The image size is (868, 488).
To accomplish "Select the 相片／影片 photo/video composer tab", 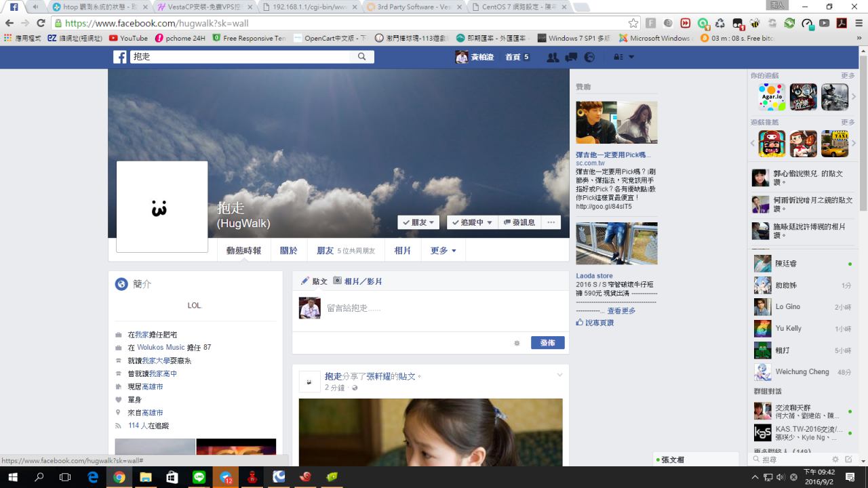I will click(x=358, y=281).
